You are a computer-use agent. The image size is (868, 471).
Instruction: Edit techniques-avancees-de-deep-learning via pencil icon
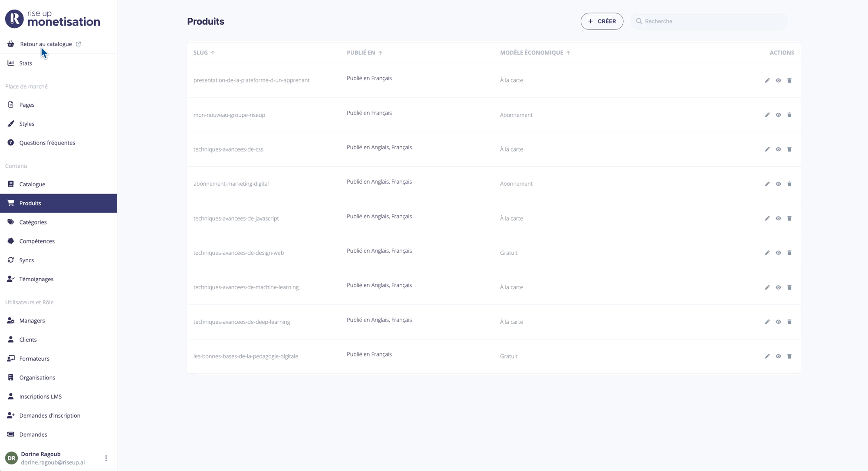(767, 322)
